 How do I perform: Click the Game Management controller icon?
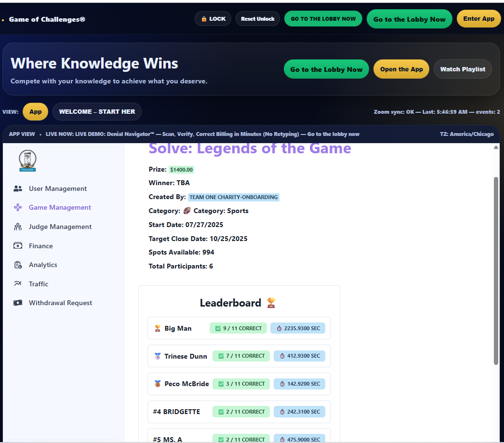[x=18, y=207]
